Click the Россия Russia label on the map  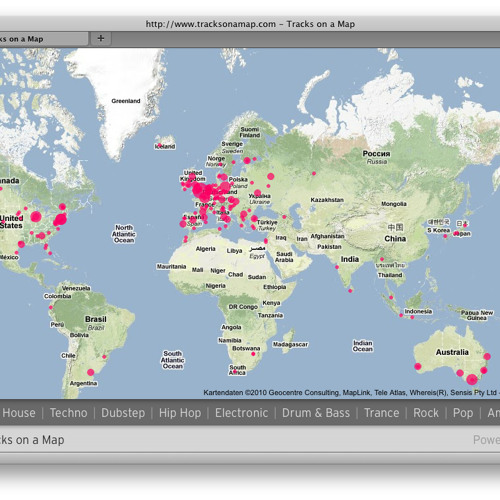(376, 157)
